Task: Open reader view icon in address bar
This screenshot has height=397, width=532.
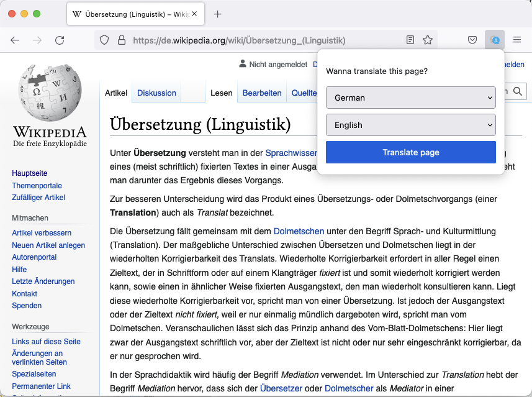Action: pos(410,40)
